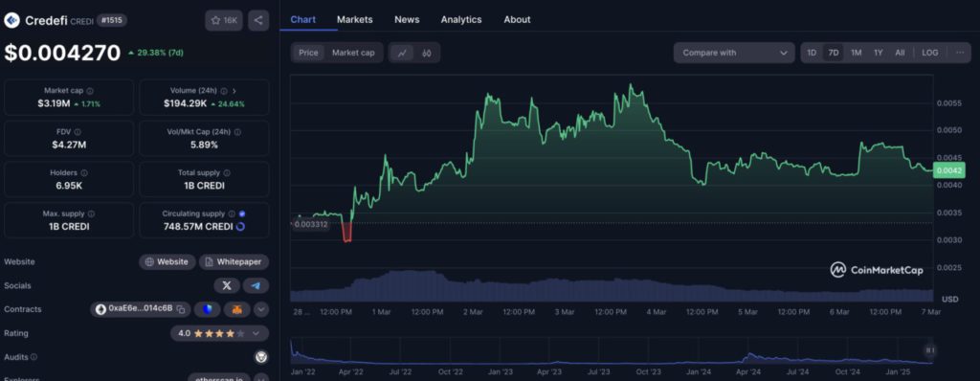Screen dimensions: 980x381
Task: Click the Max. supply info icon
Action: click(x=90, y=214)
